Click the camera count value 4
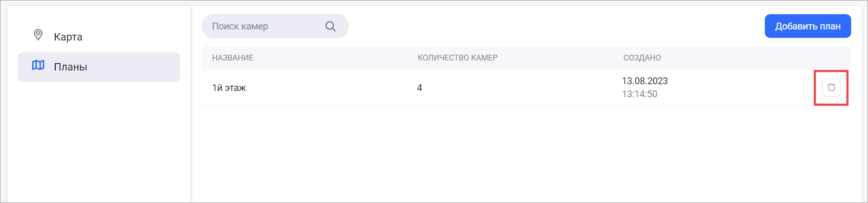The image size is (868, 203). click(420, 88)
